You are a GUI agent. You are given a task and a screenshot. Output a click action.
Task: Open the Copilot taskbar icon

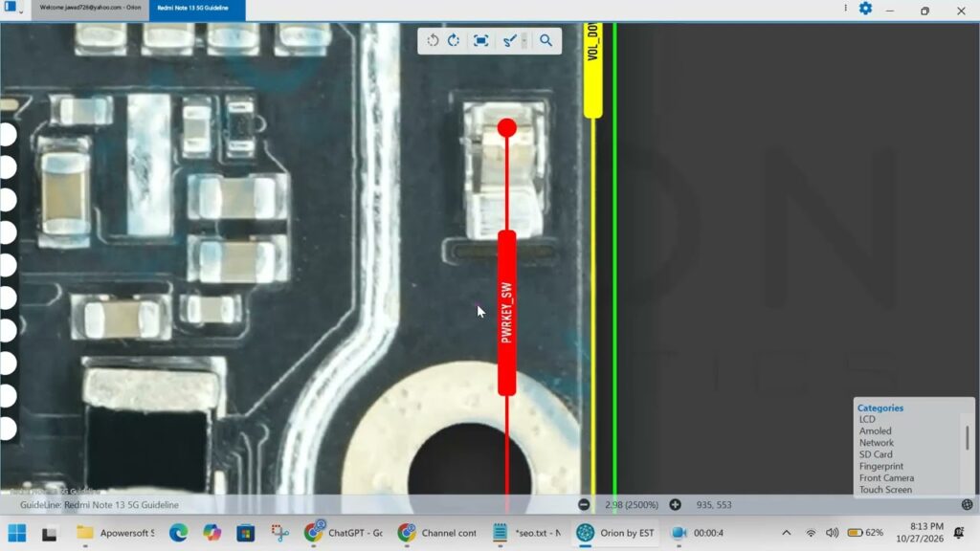212,533
